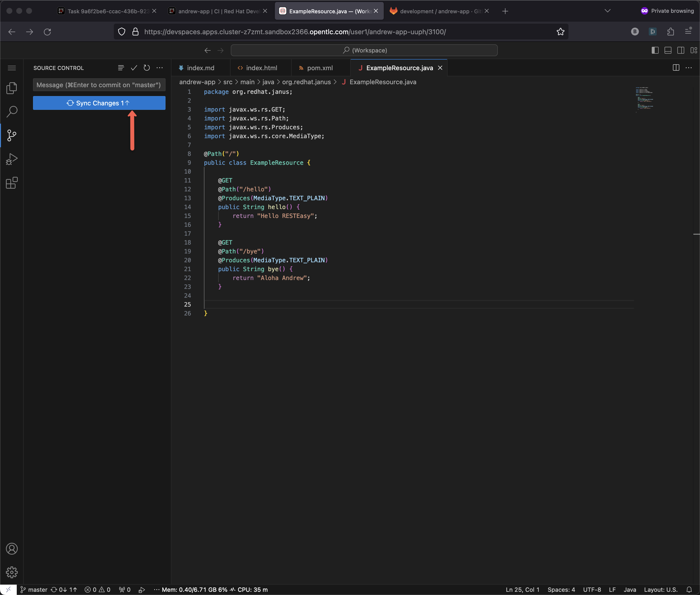The height and width of the screenshot is (595, 700).
Task: Toggle secondary side bar visibility
Action: pyautogui.click(x=681, y=50)
